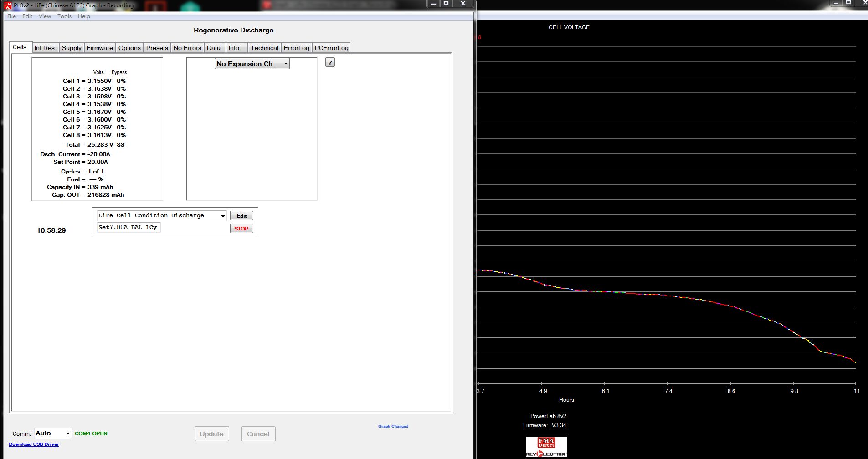Click the question mark help button
This screenshot has height=459, width=868.
330,62
